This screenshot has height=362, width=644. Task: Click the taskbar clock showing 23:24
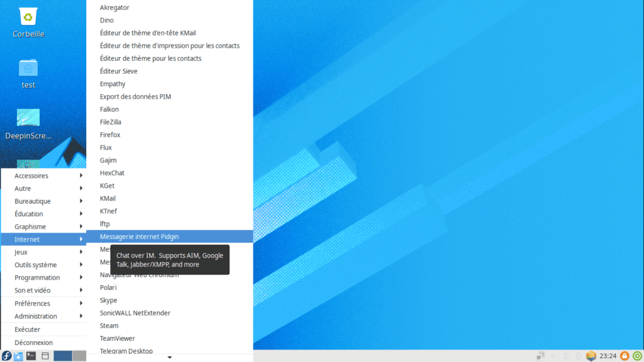coord(608,356)
